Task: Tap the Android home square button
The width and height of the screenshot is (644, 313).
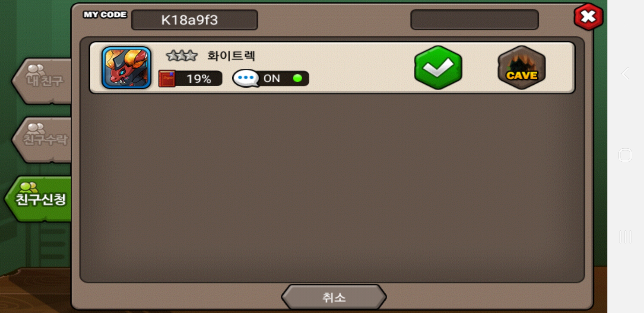Action: point(625,155)
